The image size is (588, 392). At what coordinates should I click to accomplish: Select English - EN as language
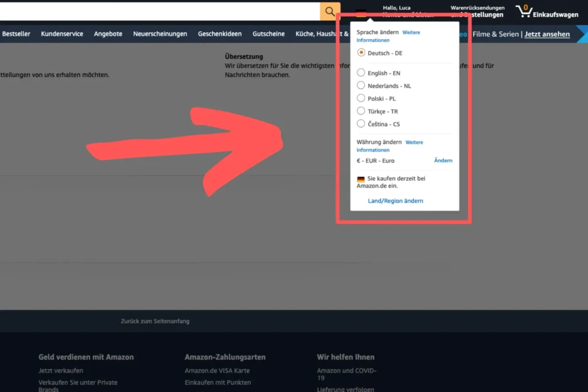coord(361,73)
